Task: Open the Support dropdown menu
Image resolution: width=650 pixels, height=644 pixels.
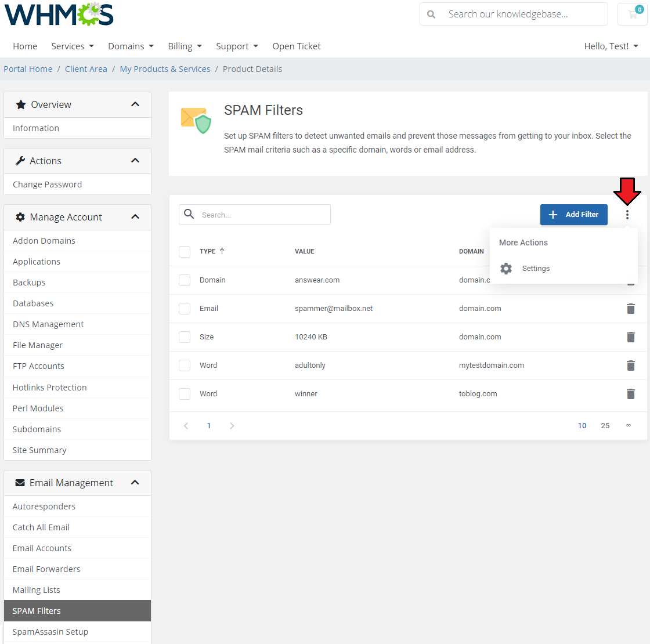Action: pos(237,46)
